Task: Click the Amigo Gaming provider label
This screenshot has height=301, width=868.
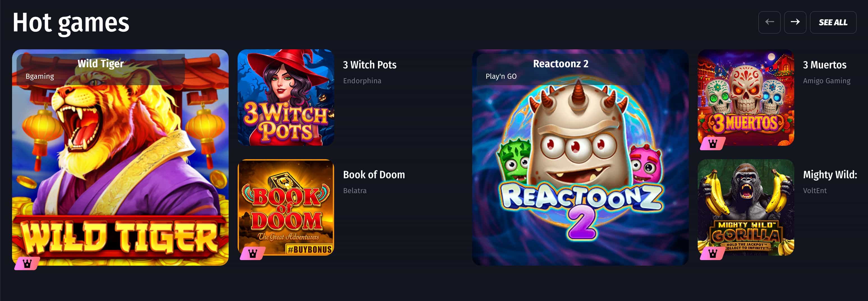Action: (826, 81)
